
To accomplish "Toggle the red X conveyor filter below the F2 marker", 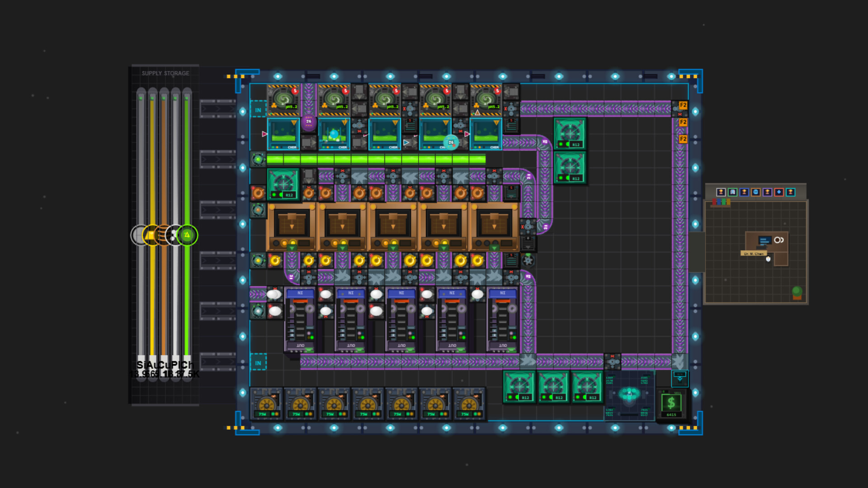I will pos(680,114).
